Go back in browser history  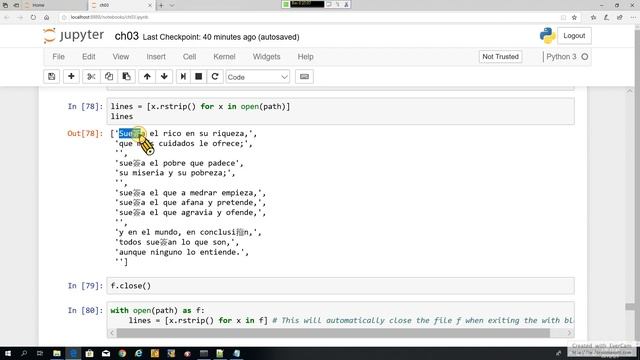pos(7,17)
